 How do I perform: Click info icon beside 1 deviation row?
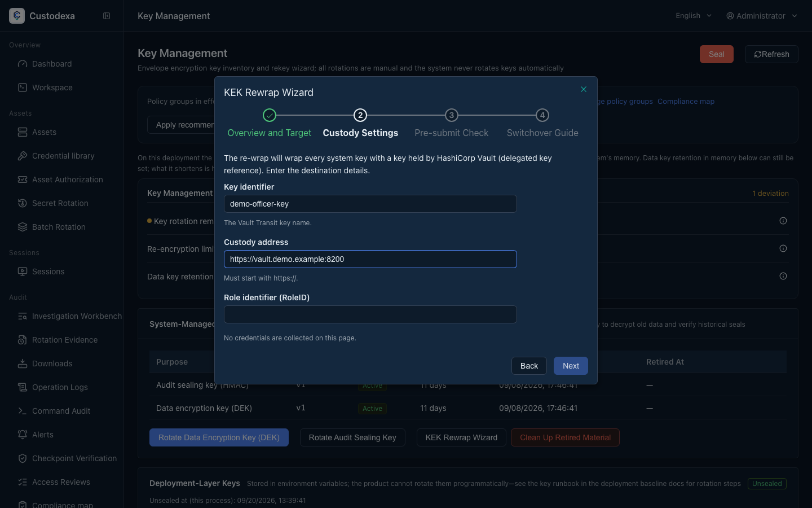(783, 221)
